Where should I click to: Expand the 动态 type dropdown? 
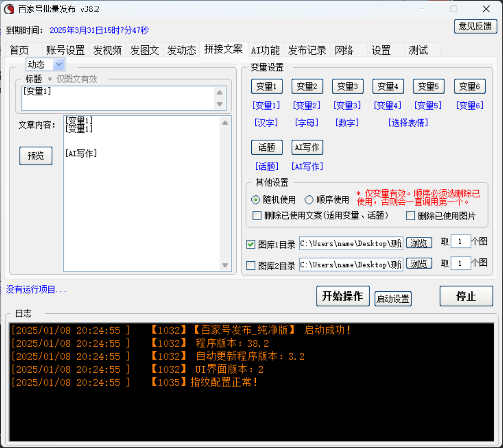point(58,64)
